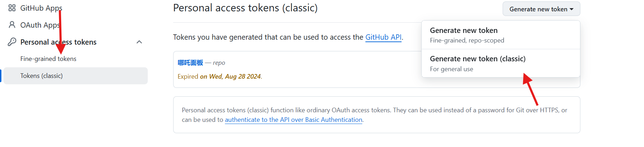
Task: Open the Basic Authentication API link
Action: pyautogui.click(x=293, y=120)
